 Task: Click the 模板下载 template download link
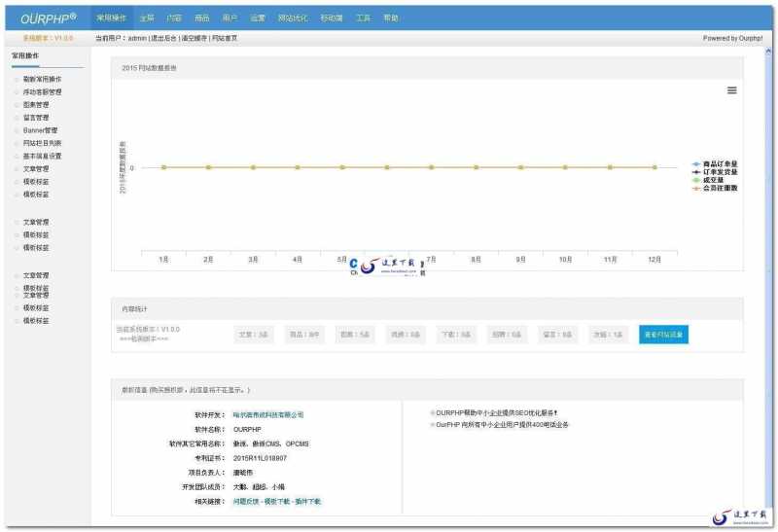click(x=277, y=501)
